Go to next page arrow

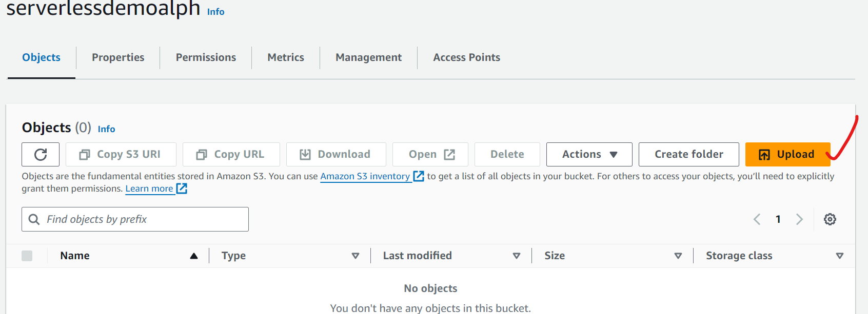[x=799, y=219]
